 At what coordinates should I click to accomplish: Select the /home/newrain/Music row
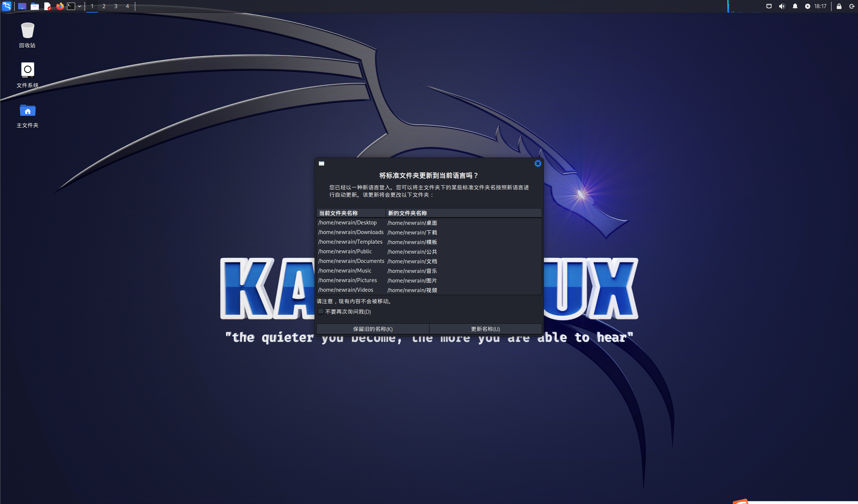click(x=429, y=271)
